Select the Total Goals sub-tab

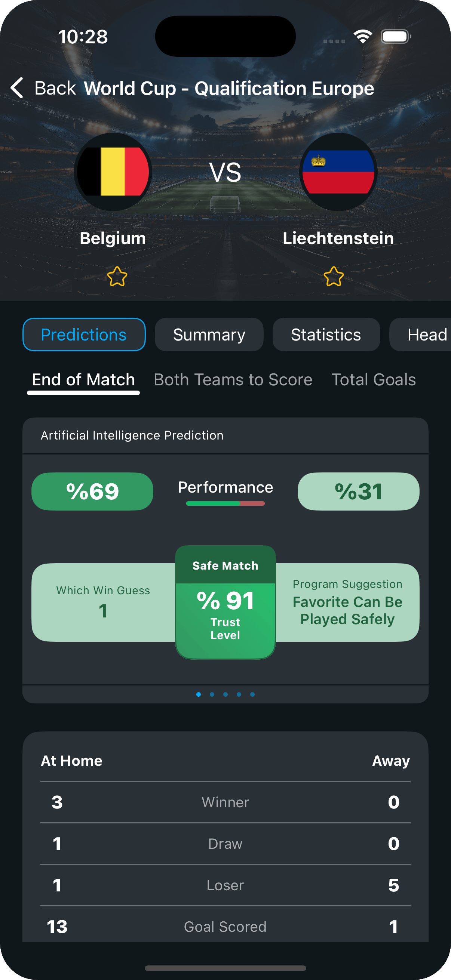click(x=373, y=380)
